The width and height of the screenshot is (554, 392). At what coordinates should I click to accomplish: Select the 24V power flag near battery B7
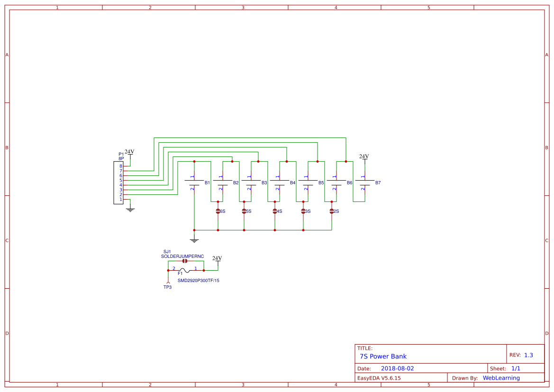(364, 158)
